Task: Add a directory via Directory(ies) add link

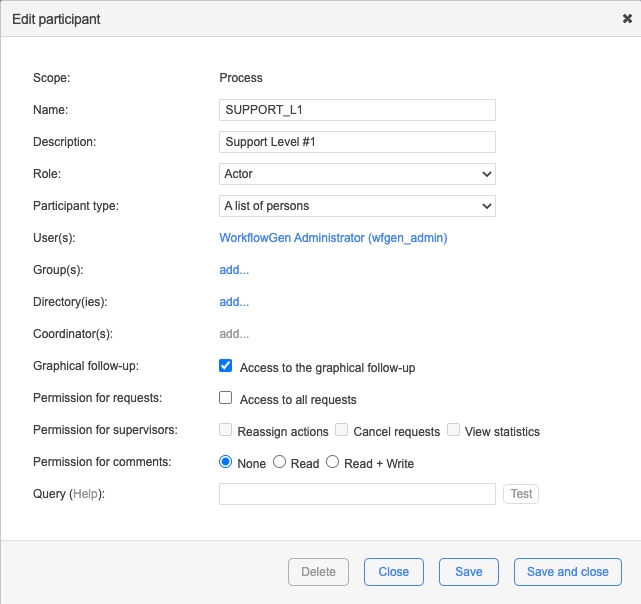Action: (x=234, y=302)
